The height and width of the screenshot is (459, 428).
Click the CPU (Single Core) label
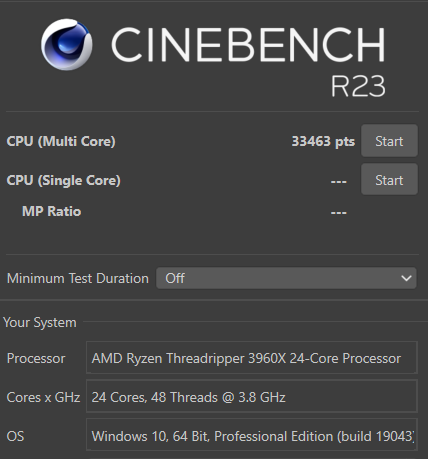point(63,180)
